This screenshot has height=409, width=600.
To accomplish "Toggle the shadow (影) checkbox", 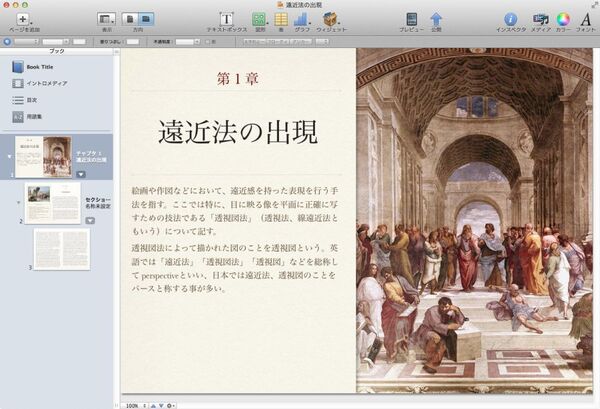I will pyautogui.click(x=208, y=42).
